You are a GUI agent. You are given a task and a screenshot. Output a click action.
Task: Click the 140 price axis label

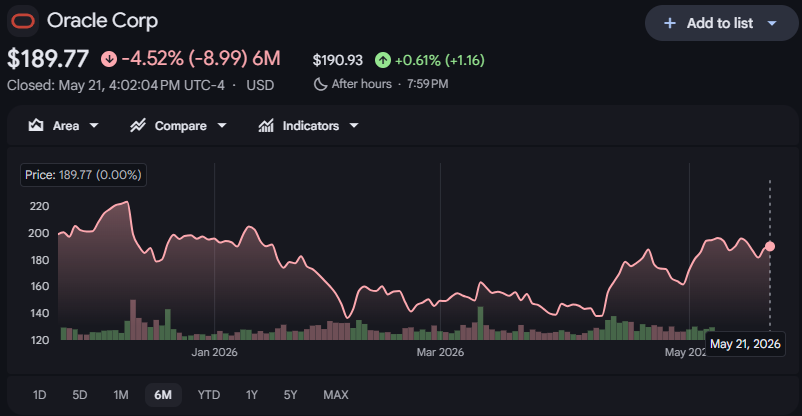tap(39, 313)
